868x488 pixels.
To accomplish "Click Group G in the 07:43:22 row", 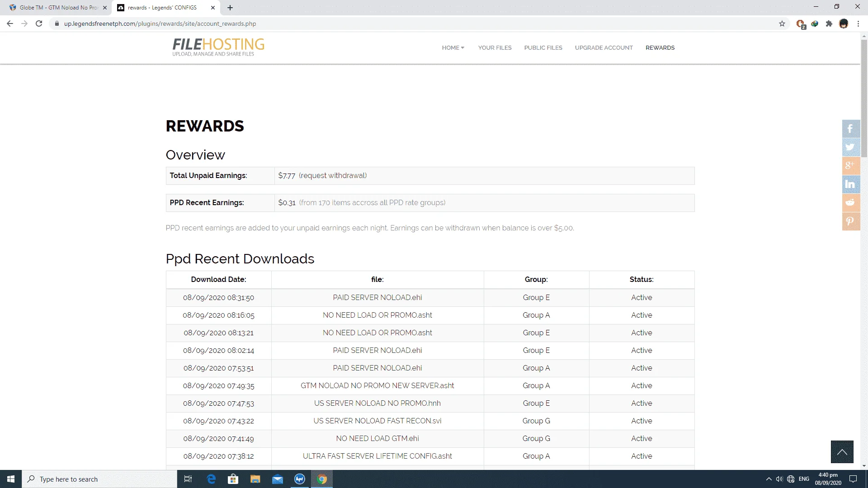I will (536, 421).
